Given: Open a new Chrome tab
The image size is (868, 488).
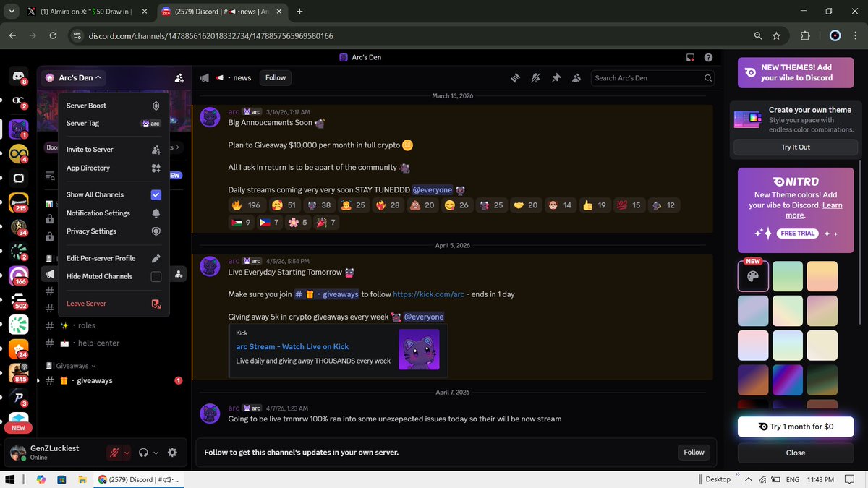Looking at the screenshot, I should click(x=299, y=12).
